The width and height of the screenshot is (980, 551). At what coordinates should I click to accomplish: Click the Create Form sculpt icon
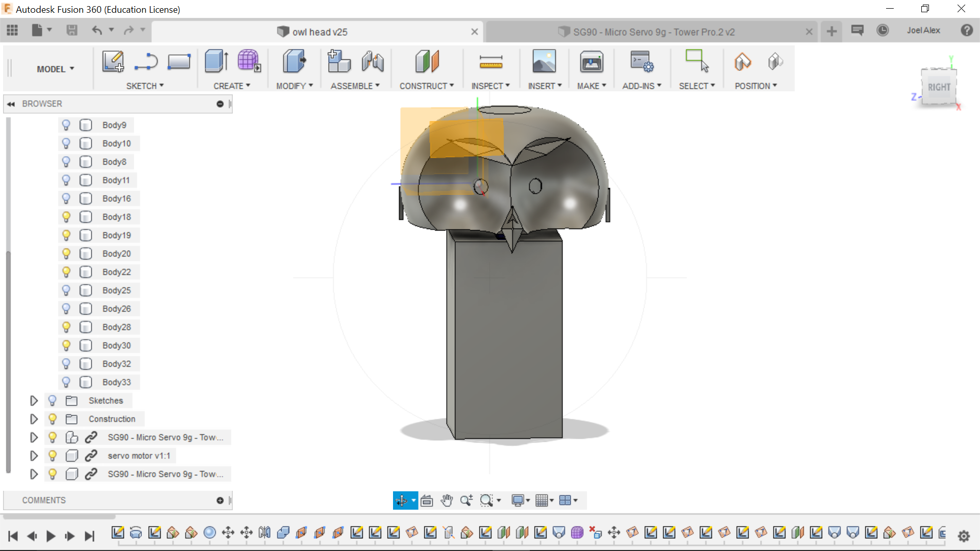coord(249,62)
